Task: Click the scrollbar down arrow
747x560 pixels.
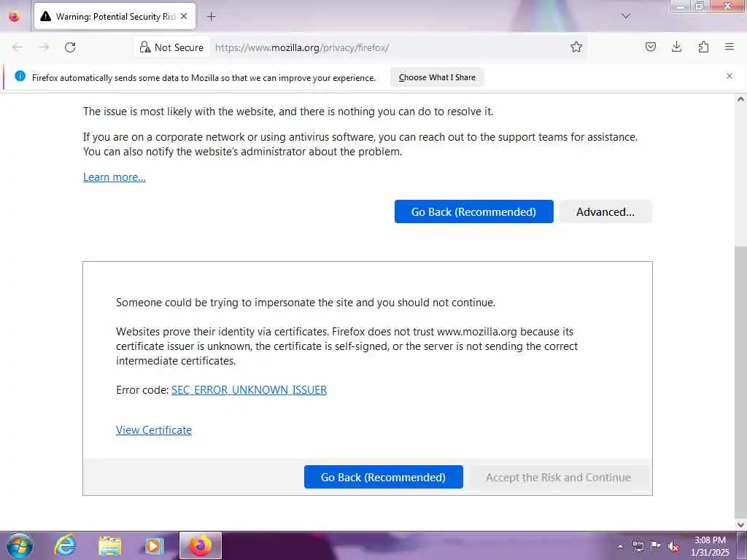Action: tap(740, 524)
